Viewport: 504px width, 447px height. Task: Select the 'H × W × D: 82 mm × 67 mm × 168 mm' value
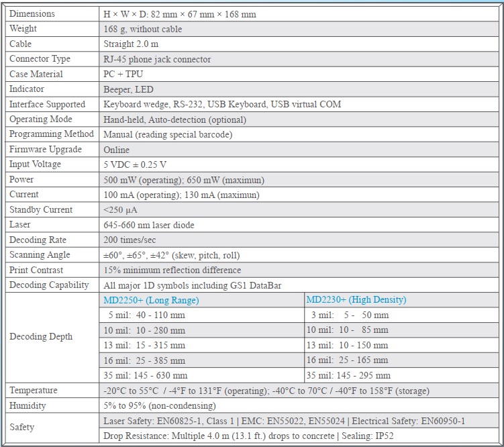coord(180,14)
